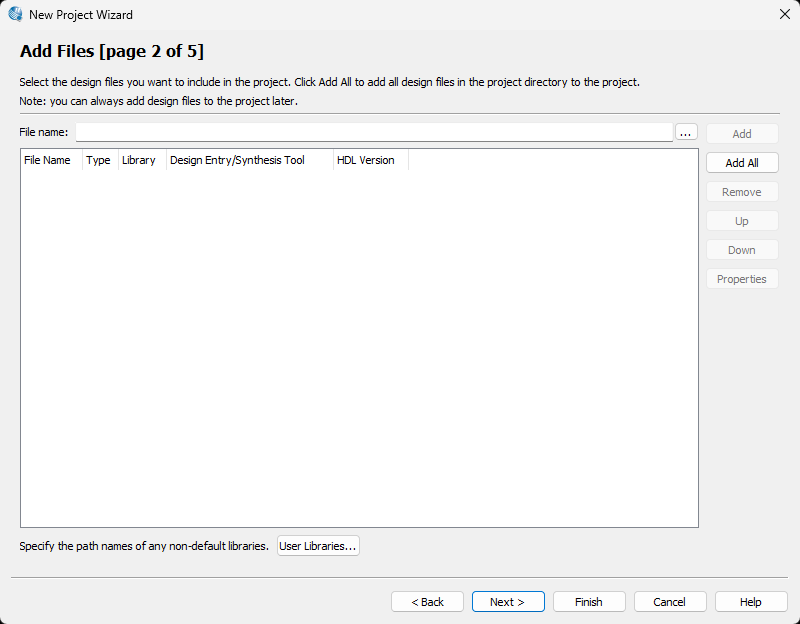Screen dimensions: 800x624
Task: Close the New Project Wizard window
Action: [x=784, y=15]
